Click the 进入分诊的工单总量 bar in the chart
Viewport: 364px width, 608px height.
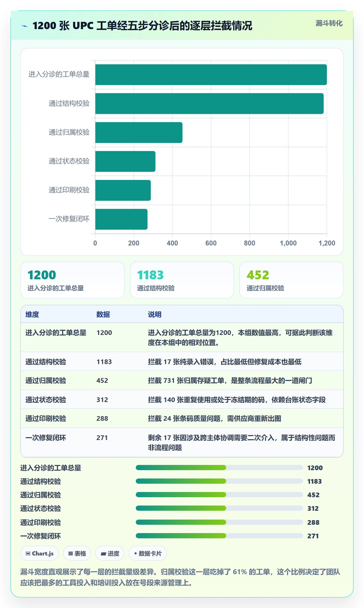(x=211, y=75)
